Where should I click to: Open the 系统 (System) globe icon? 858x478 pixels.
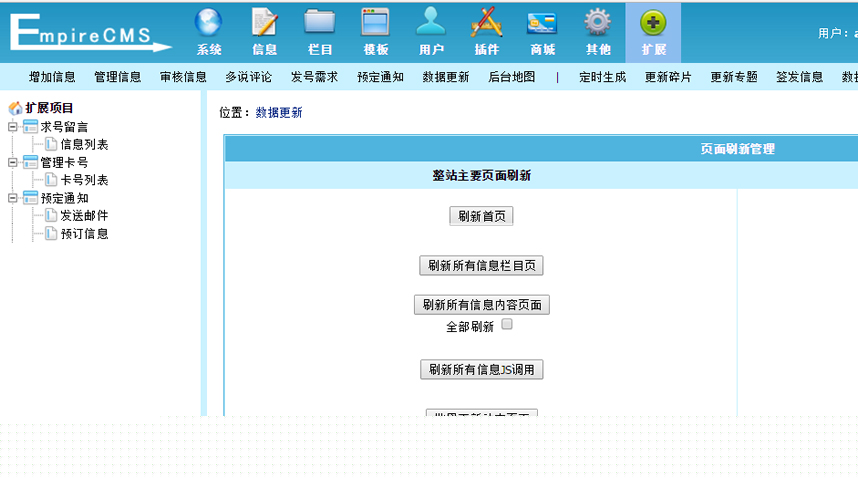[x=209, y=22]
